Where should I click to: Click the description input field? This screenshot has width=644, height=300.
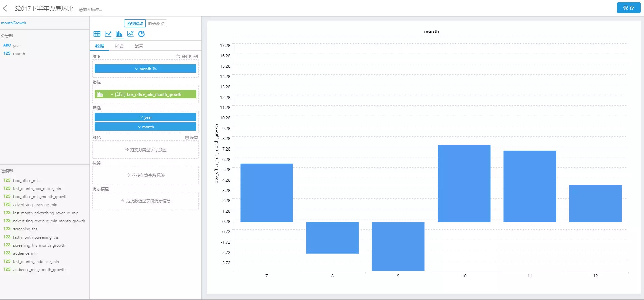90,10
